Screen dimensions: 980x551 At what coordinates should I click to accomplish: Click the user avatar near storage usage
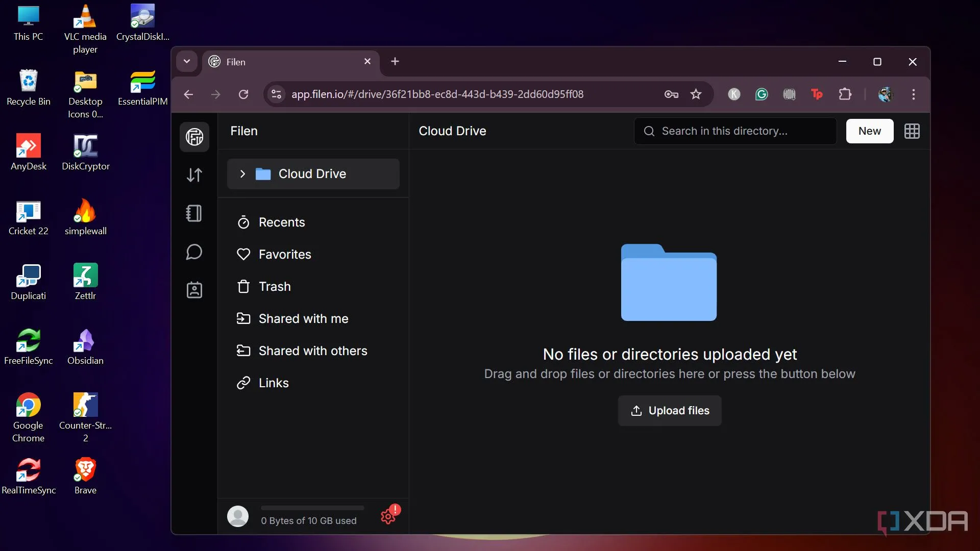238,516
